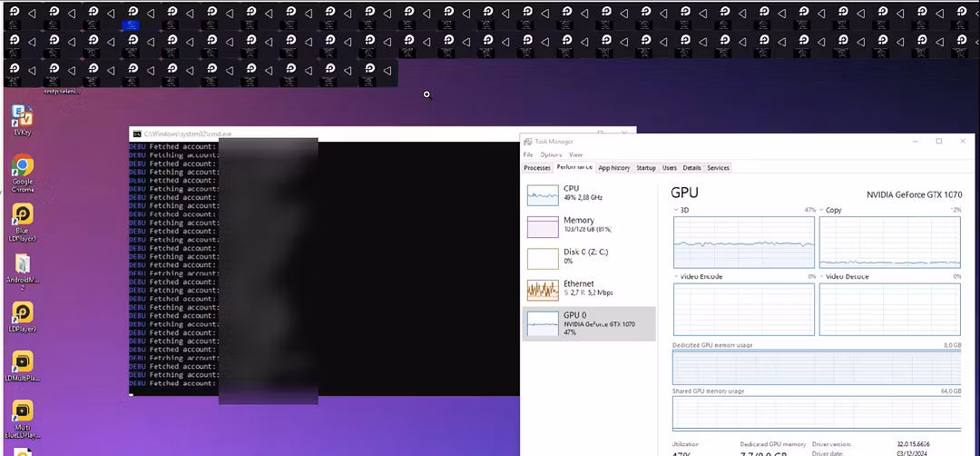View Ethernet throughput in the sidebar
The height and width of the screenshot is (456, 980).
(x=588, y=288)
